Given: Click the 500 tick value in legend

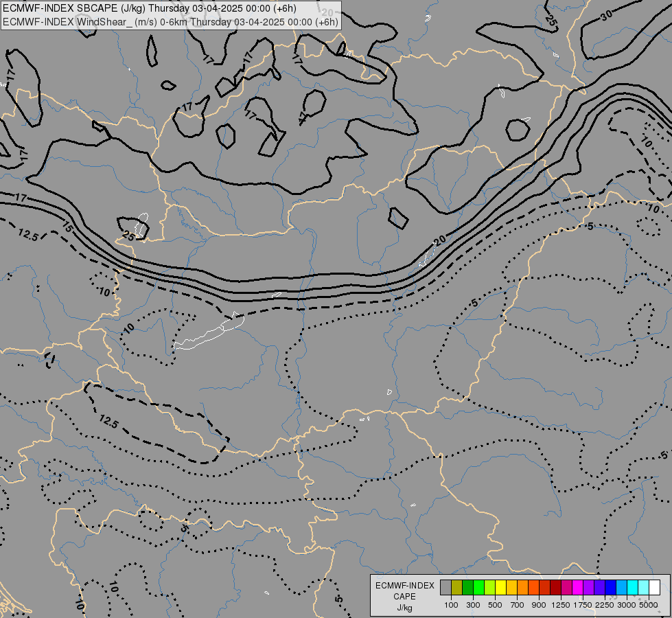Looking at the screenshot, I should click(495, 605).
